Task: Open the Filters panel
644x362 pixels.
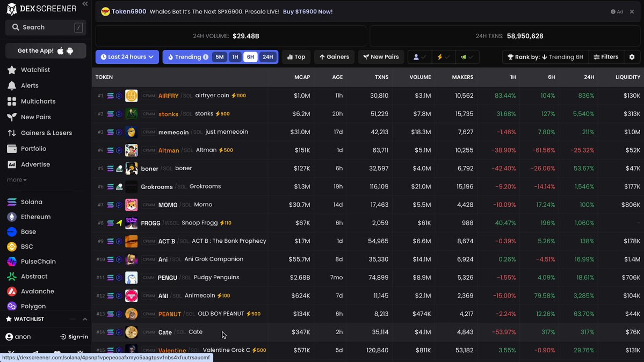Action: click(x=606, y=57)
